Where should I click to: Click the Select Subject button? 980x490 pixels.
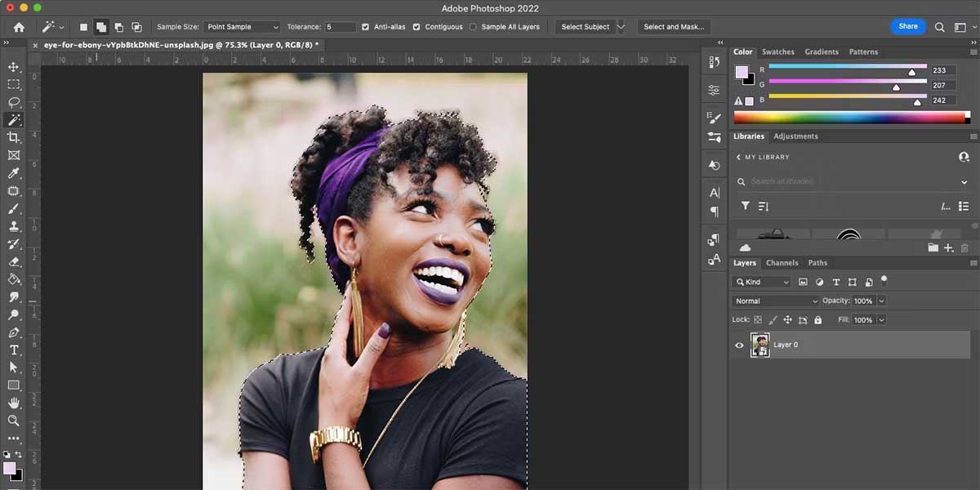pos(585,27)
